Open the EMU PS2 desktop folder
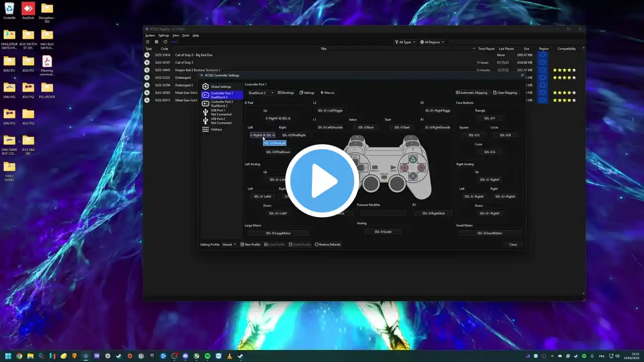Viewport: 644px width, 362px height. coord(10,90)
